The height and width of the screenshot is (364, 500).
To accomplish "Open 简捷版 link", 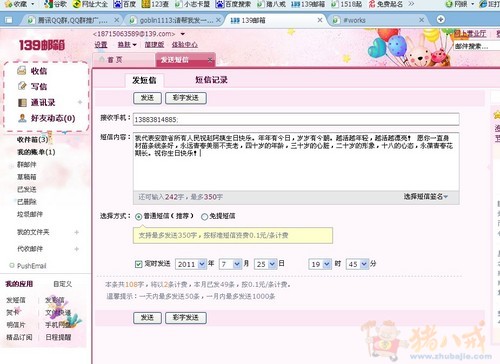I will 154,45.
